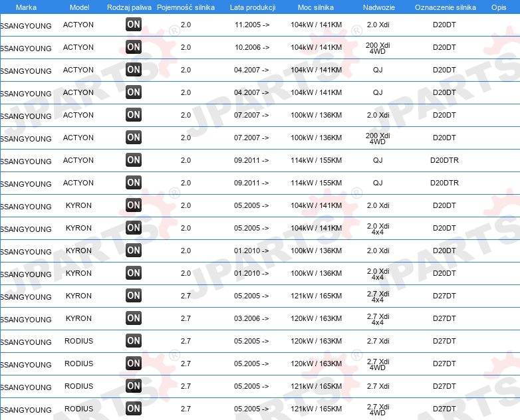Click the Moc silnika column header
The width and height of the screenshot is (520, 420).
tap(316, 7)
